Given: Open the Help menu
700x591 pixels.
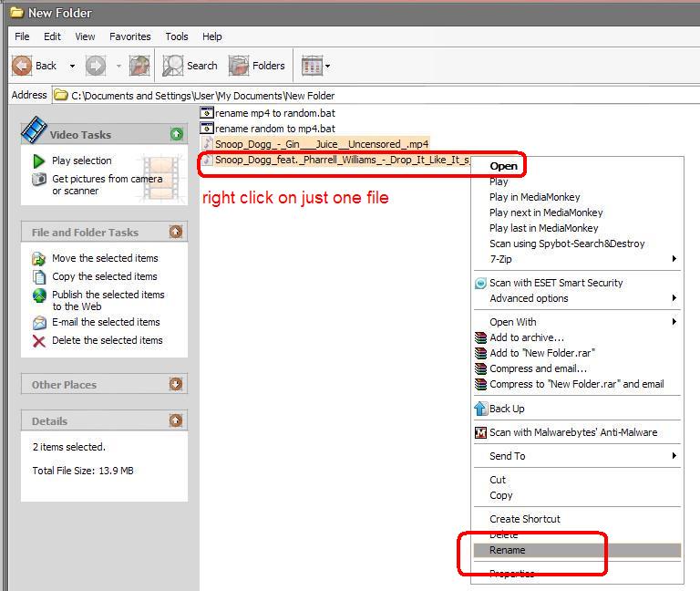Looking at the screenshot, I should pos(212,36).
